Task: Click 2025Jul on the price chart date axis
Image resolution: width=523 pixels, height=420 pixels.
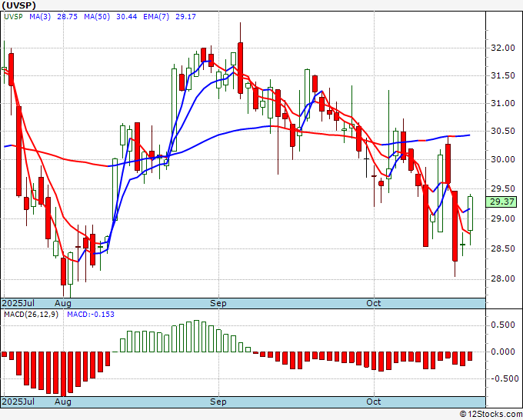Action: 18,303
